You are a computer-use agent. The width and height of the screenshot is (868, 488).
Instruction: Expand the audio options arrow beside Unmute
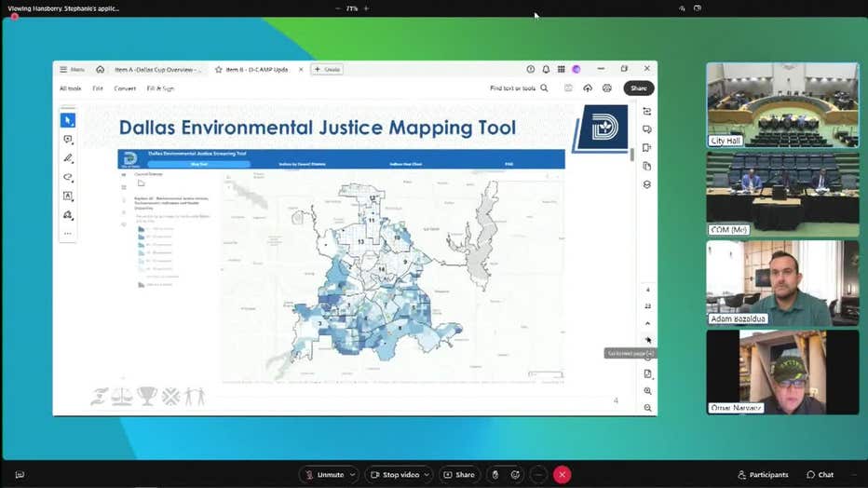pos(353,475)
